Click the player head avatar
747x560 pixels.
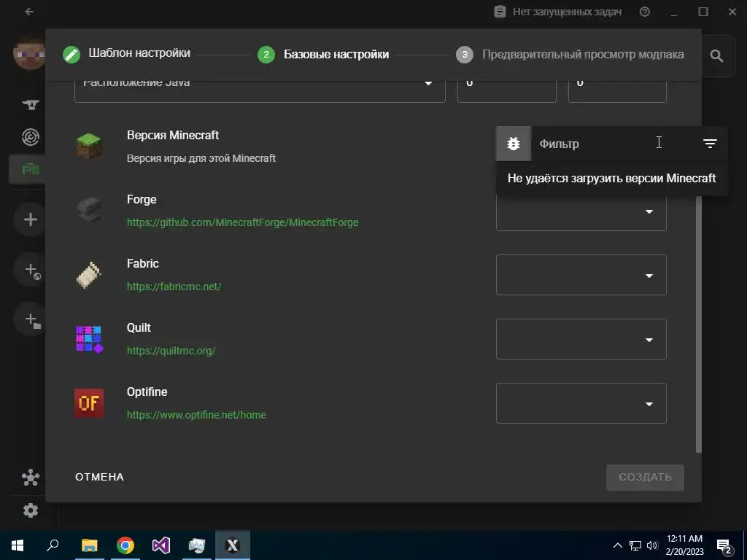(29, 52)
